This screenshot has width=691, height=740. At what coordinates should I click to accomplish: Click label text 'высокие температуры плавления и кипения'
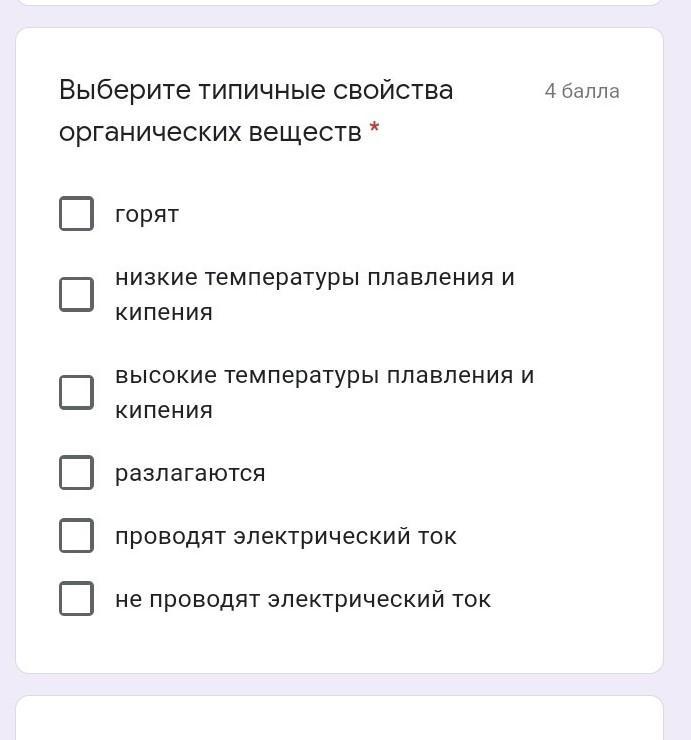325,392
